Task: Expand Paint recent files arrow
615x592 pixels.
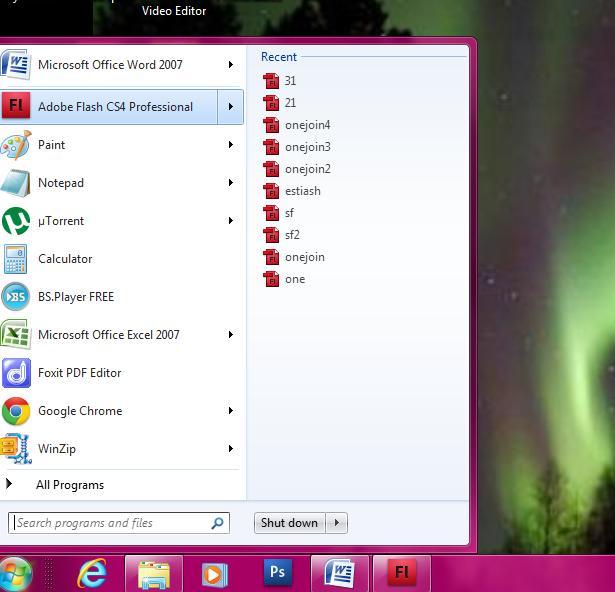Action: [231, 145]
